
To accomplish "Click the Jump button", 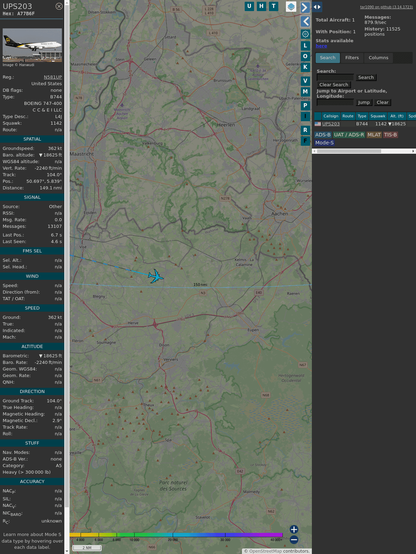I will (363, 102).
